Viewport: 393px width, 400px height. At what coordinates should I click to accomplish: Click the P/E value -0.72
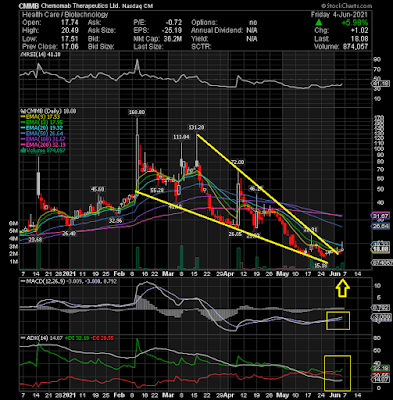(173, 23)
